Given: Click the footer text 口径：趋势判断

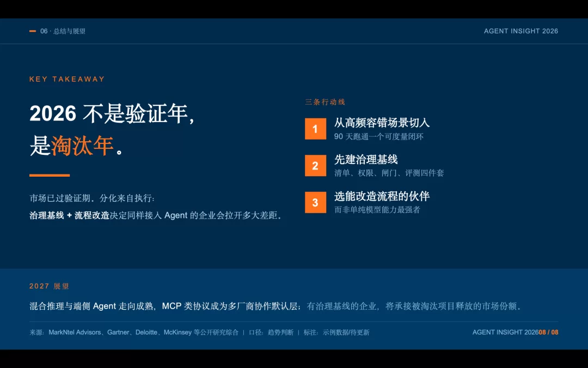Looking at the screenshot, I should point(271,333).
